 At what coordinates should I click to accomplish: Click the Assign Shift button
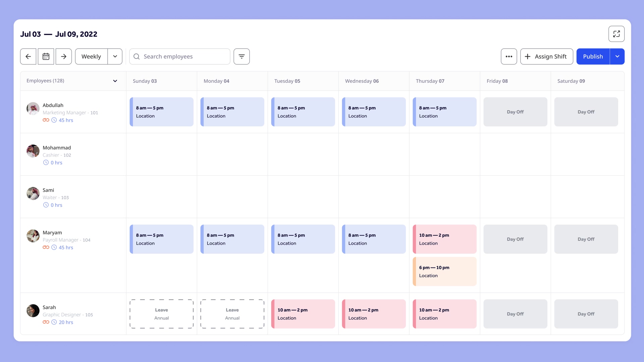tap(547, 56)
